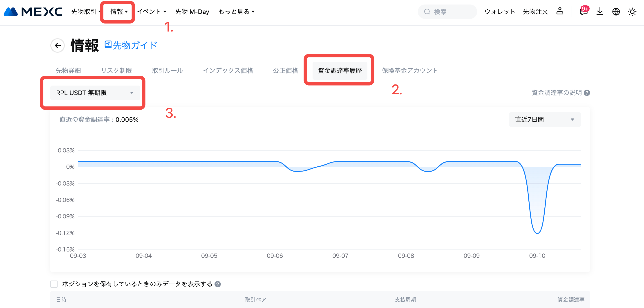Image resolution: width=644 pixels, height=308 pixels.
Task: Open the 直近7日間 time range dropdown
Action: click(545, 120)
